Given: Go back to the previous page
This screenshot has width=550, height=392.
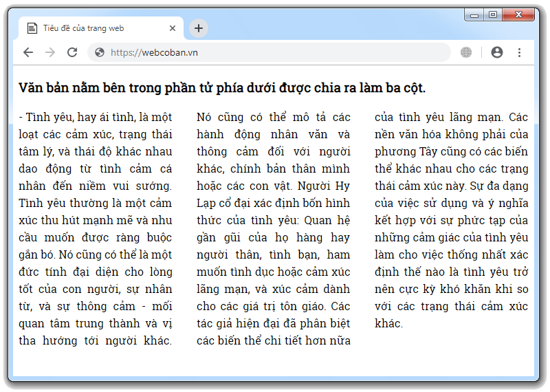Looking at the screenshot, I should [28, 52].
